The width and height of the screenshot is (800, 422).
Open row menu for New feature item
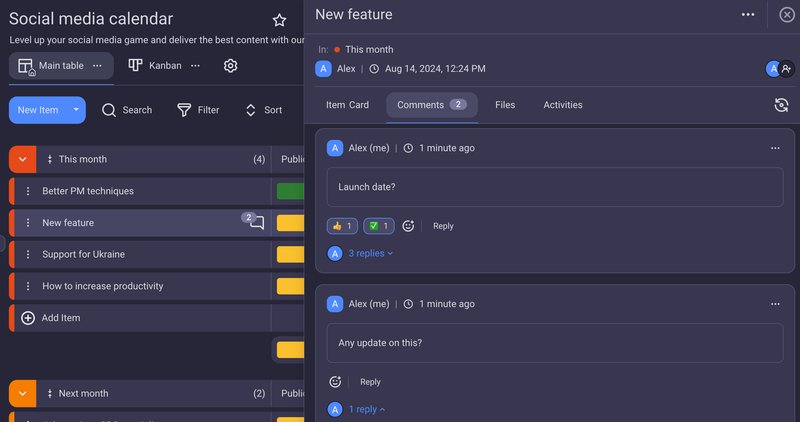pyautogui.click(x=28, y=222)
